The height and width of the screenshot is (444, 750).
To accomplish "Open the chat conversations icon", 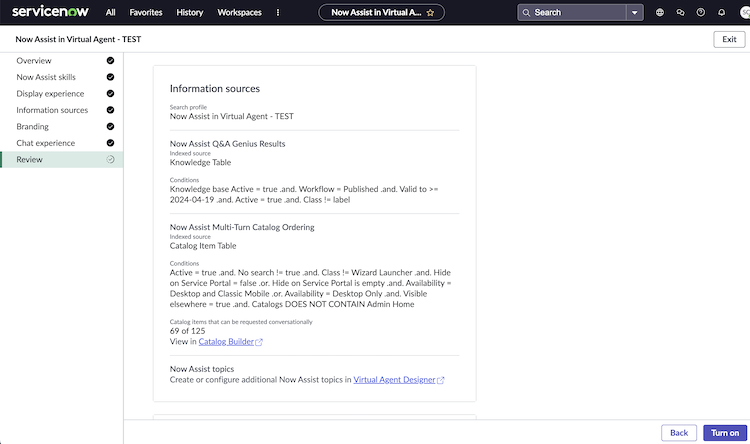I will point(680,13).
